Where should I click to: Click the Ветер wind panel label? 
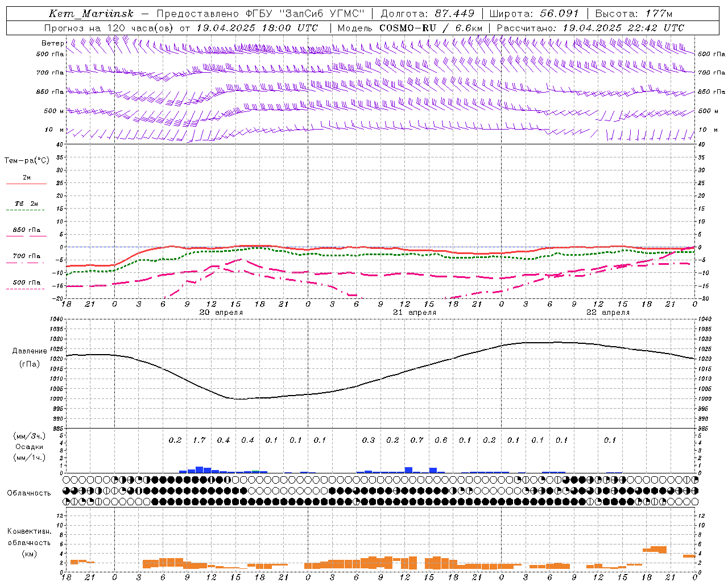point(52,43)
